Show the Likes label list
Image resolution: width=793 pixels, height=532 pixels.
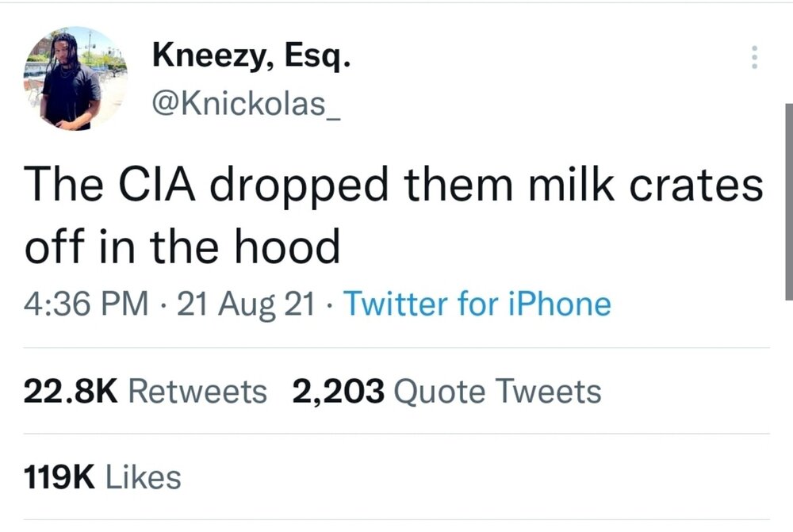pyautogui.click(x=143, y=477)
